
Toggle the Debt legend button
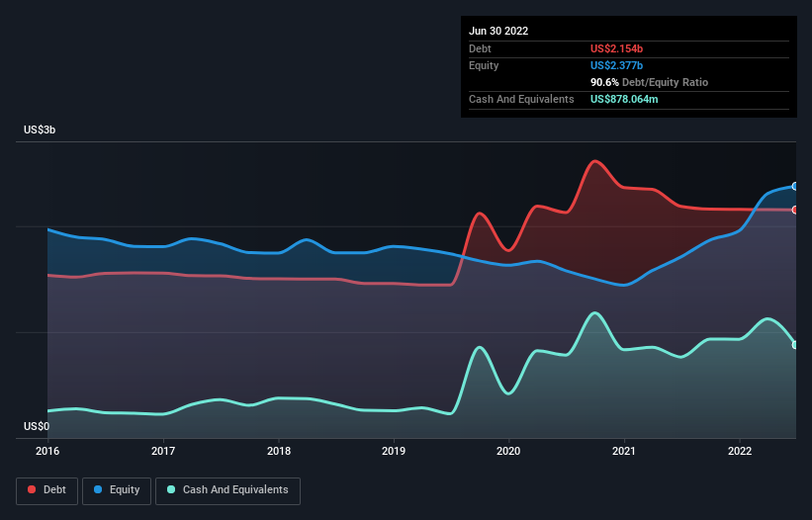46,490
